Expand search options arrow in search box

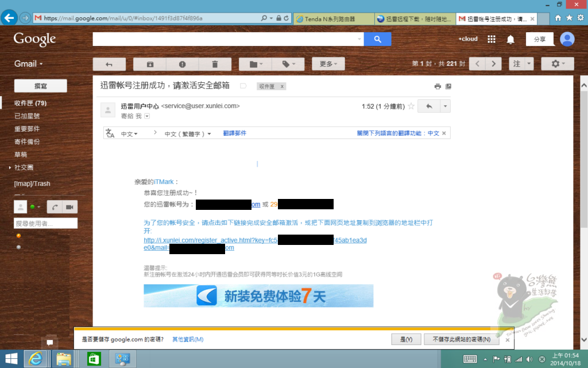tap(359, 39)
